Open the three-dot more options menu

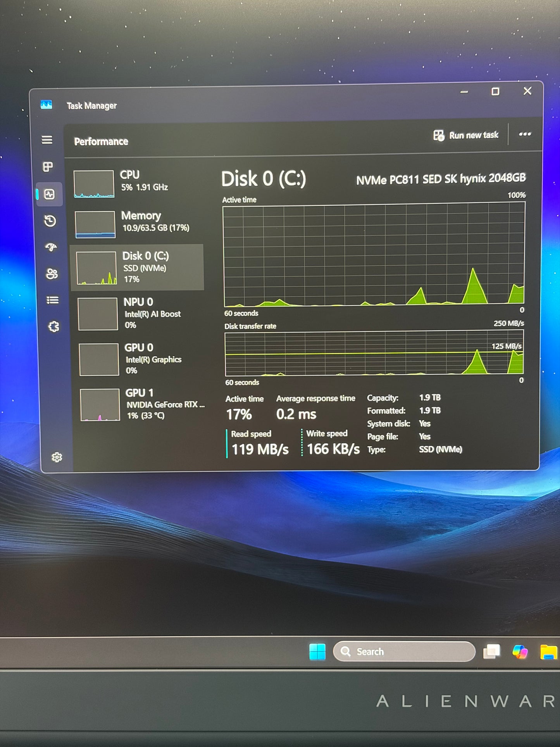(525, 134)
